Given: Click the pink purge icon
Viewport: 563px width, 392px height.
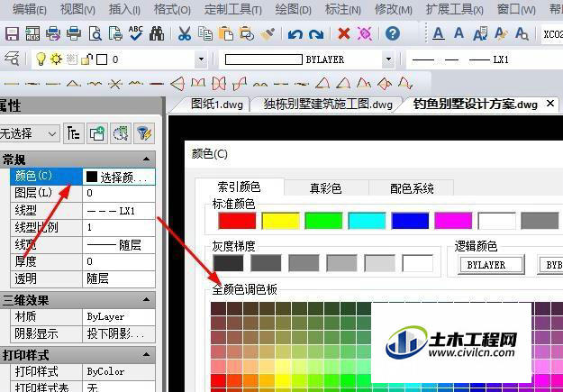Looking at the screenshot, I should 365,33.
